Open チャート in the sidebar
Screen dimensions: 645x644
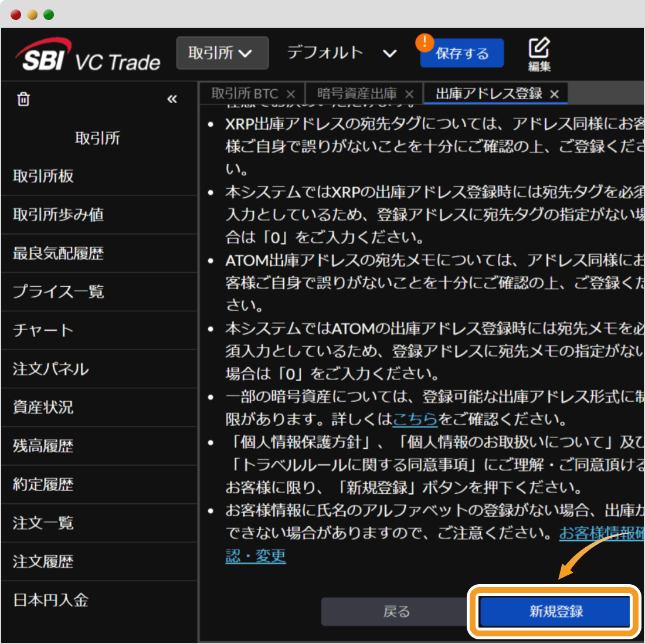[x=99, y=330]
